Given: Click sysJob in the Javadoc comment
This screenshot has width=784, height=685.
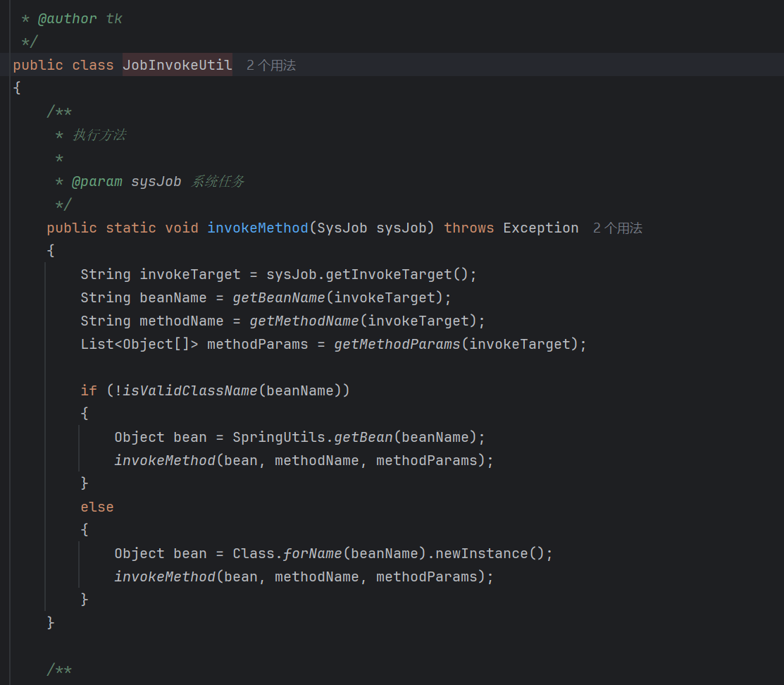Looking at the screenshot, I should [x=156, y=182].
